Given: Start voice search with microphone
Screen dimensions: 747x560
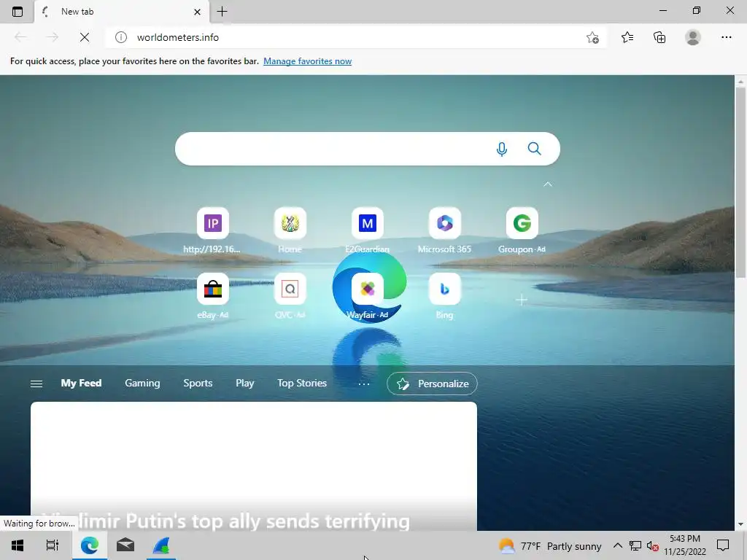Looking at the screenshot, I should [502, 149].
